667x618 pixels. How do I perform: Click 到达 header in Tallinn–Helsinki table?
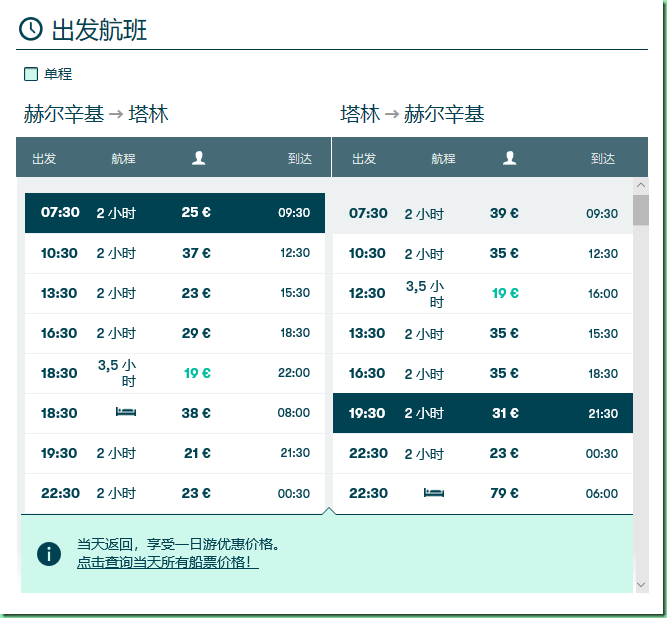(603, 159)
